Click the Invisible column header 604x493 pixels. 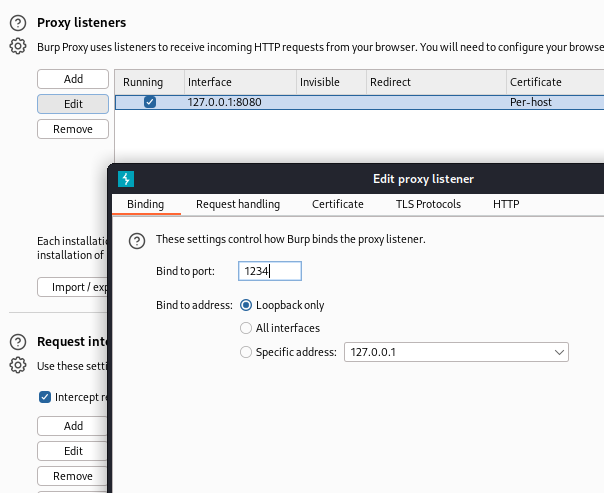point(331,82)
